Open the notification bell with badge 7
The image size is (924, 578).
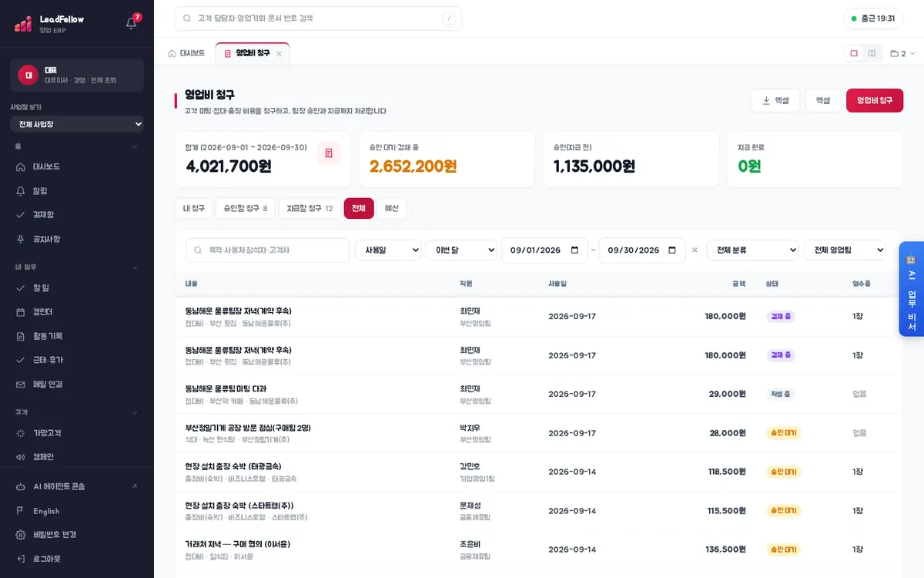(131, 23)
